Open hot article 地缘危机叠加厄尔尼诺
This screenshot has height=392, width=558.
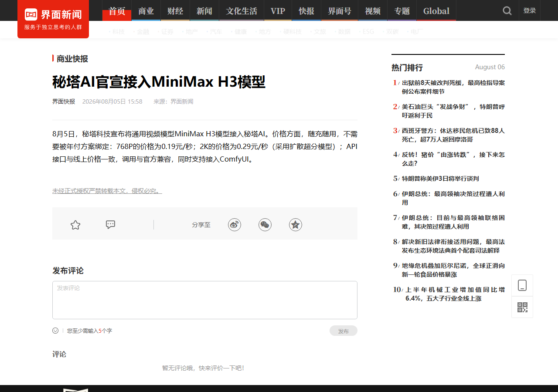click(x=453, y=270)
